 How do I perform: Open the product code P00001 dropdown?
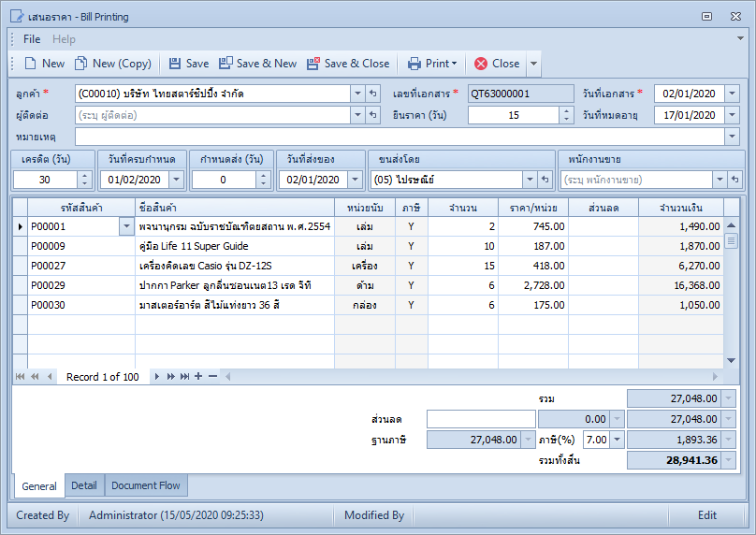coord(126,226)
